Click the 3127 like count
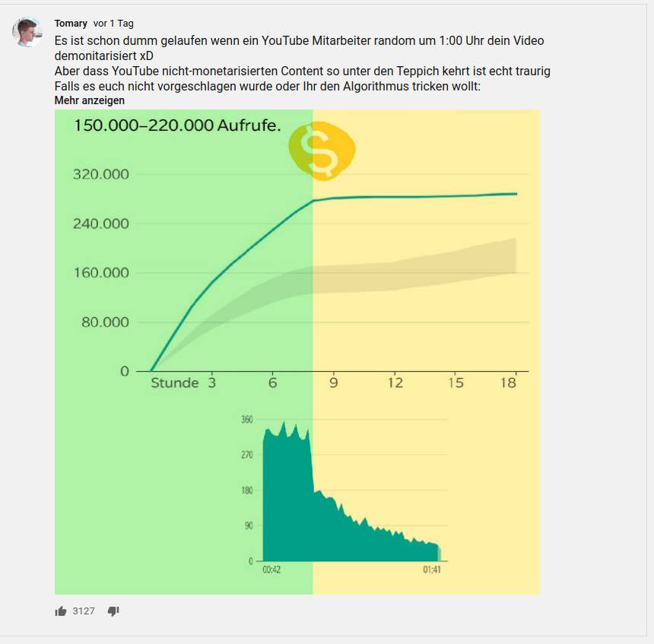 (84, 611)
